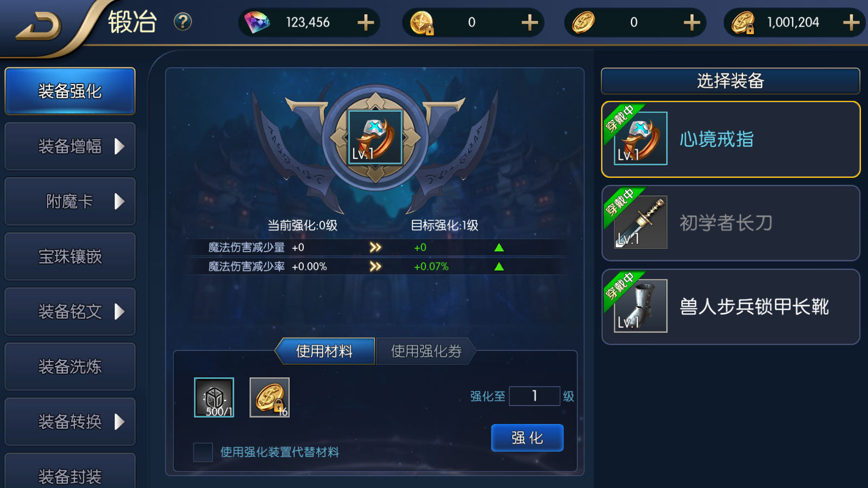
Task: Switch to the 使用强化券 tab
Action: click(x=426, y=351)
